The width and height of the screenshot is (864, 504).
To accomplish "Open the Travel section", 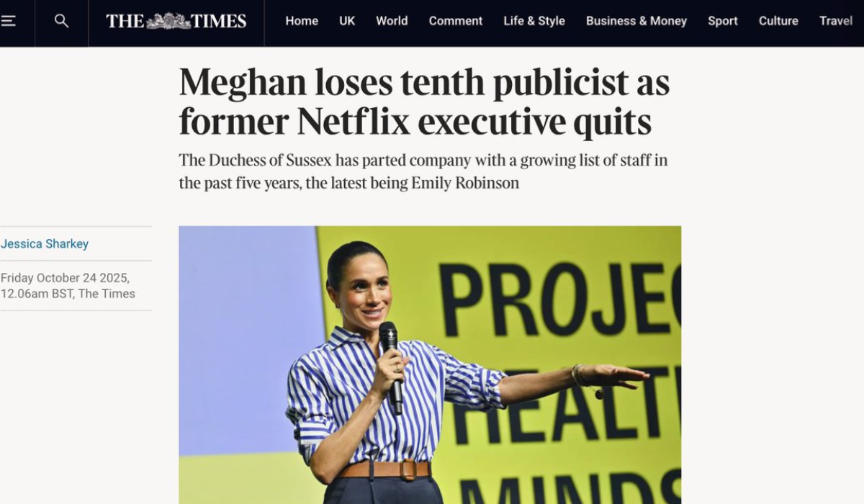I will click(x=836, y=22).
